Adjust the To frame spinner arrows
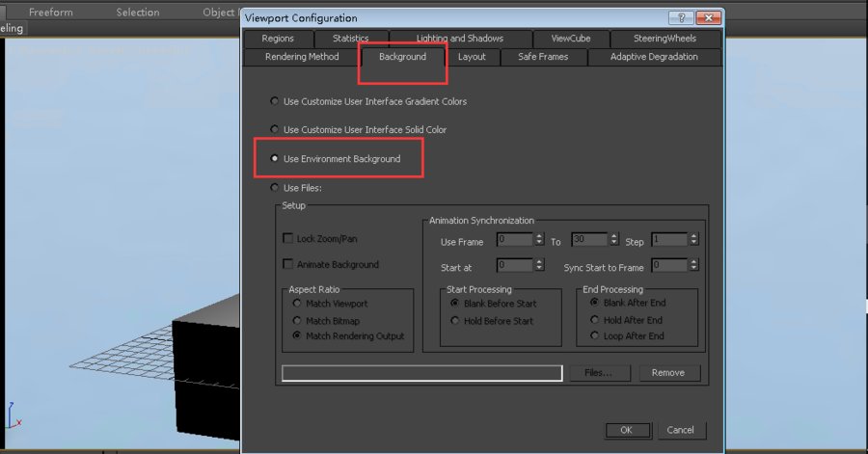 [x=613, y=239]
